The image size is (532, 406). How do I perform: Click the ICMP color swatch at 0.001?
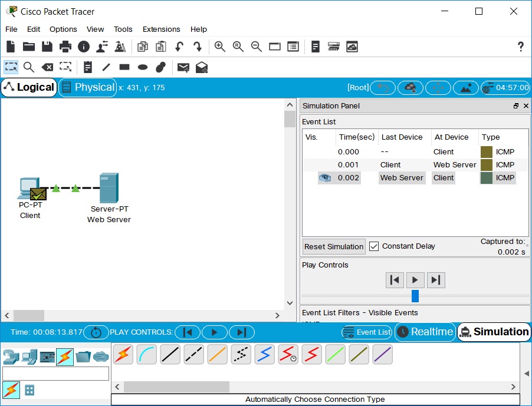tap(486, 165)
